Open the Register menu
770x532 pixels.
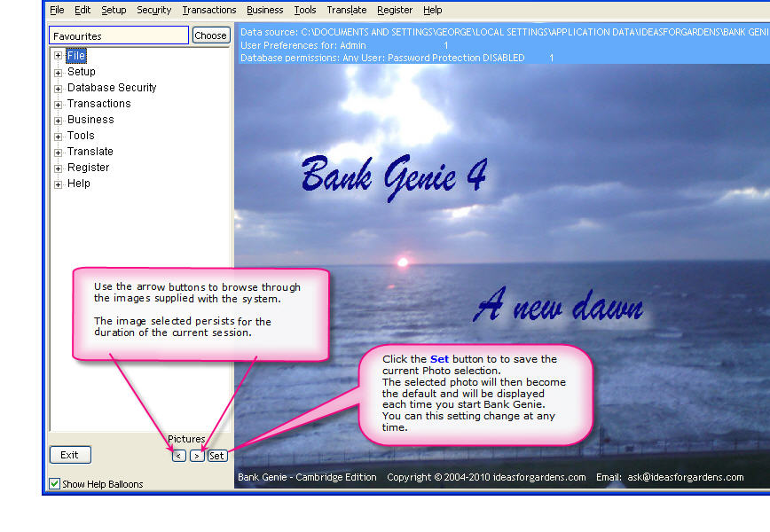point(395,10)
